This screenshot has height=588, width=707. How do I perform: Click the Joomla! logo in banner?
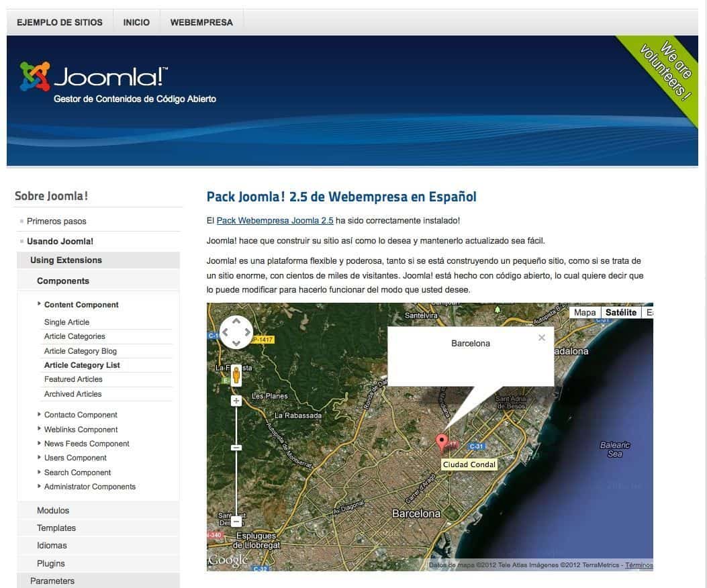pyautogui.click(x=94, y=77)
